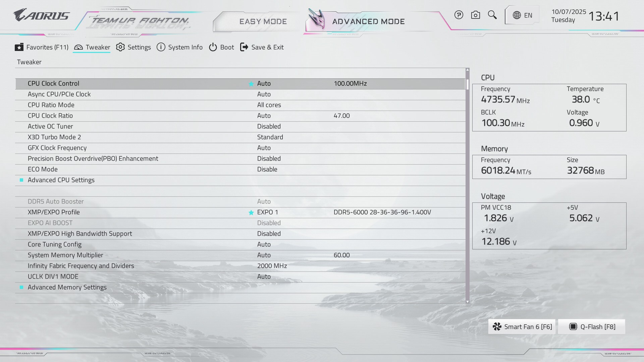
Task: Open the Settings tab
Action: (x=133, y=47)
